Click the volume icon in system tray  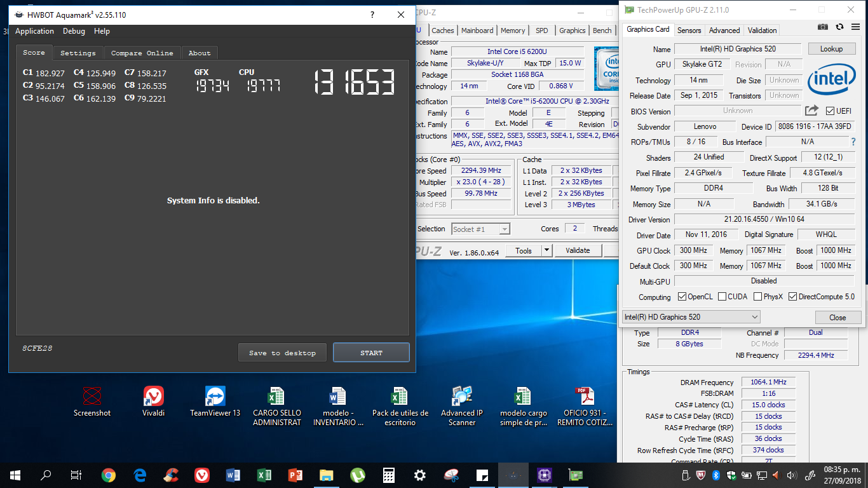coord(791,475)
